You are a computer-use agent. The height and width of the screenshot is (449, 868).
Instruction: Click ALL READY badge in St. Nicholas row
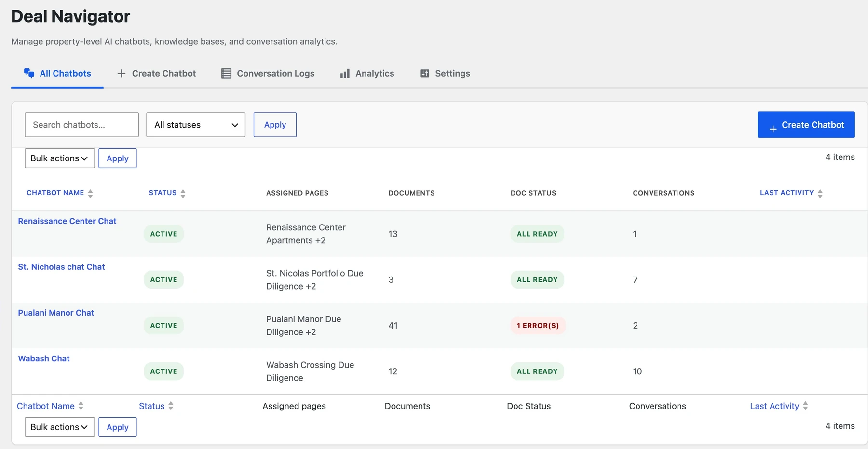(537, 280)
